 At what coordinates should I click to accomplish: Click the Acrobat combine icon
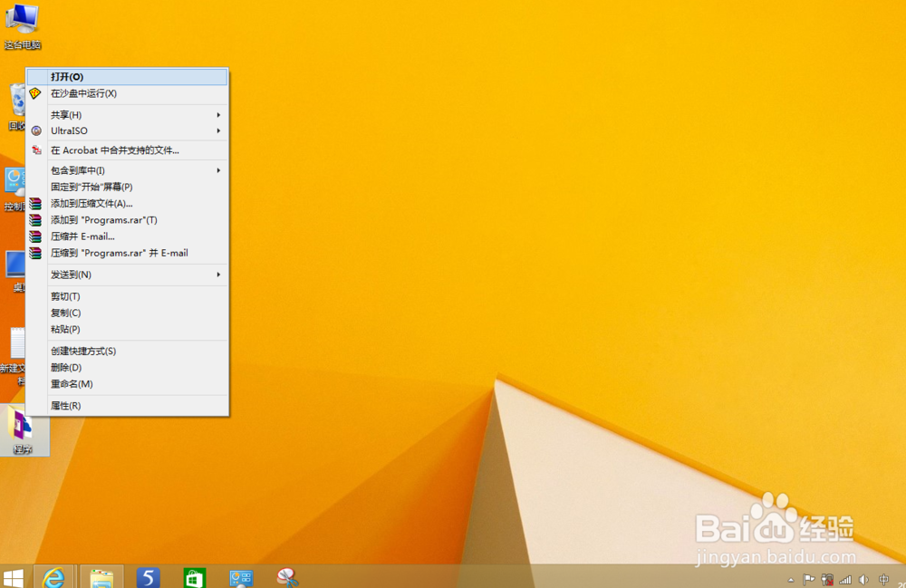pyautogui.click(x=36, y=150)
